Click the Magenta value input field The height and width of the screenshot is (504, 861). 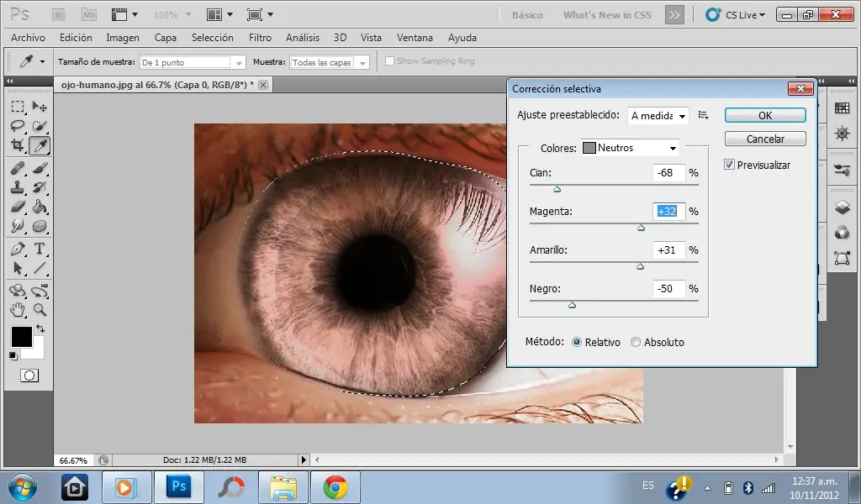point(667,211)
